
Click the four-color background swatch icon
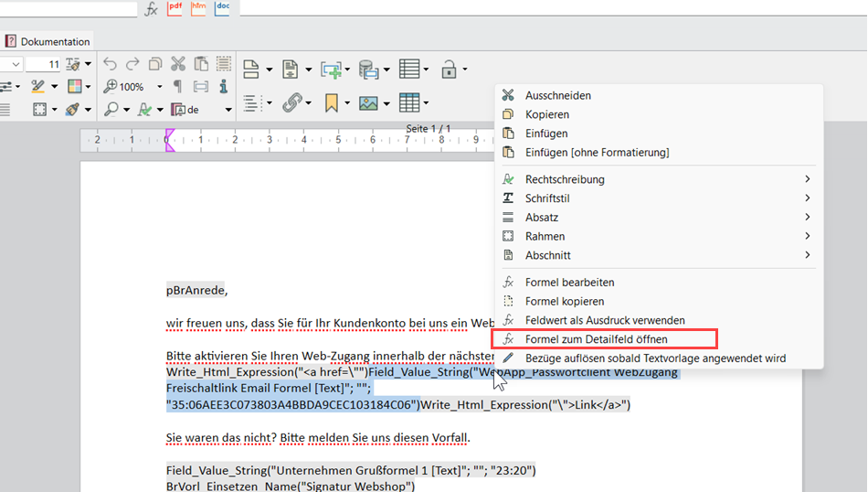point(74,87)
